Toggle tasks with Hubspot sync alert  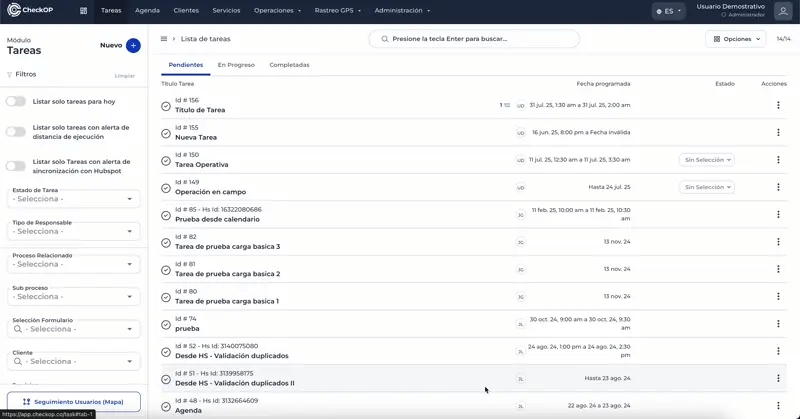(16, 166)
